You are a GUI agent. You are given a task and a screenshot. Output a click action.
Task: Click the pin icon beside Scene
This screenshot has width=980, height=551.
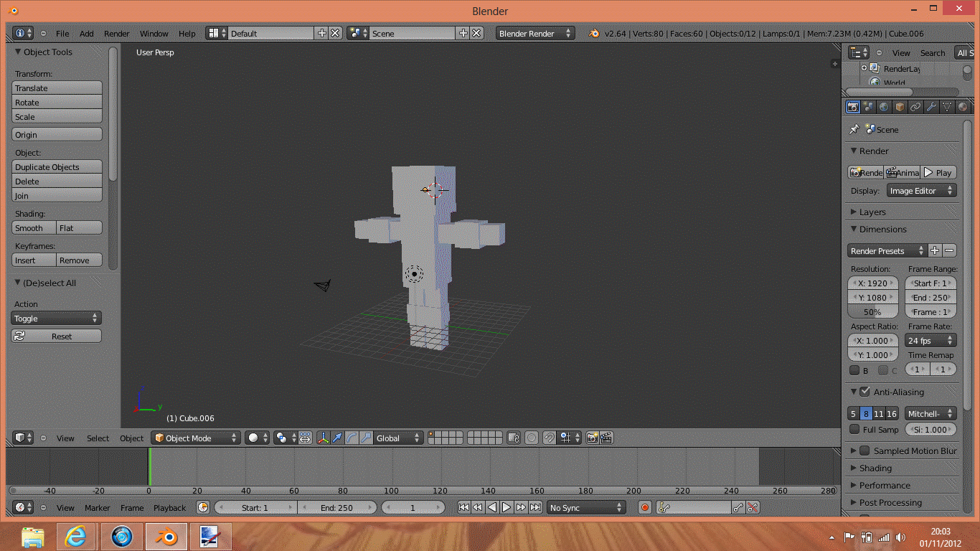(x=854, y=130)
